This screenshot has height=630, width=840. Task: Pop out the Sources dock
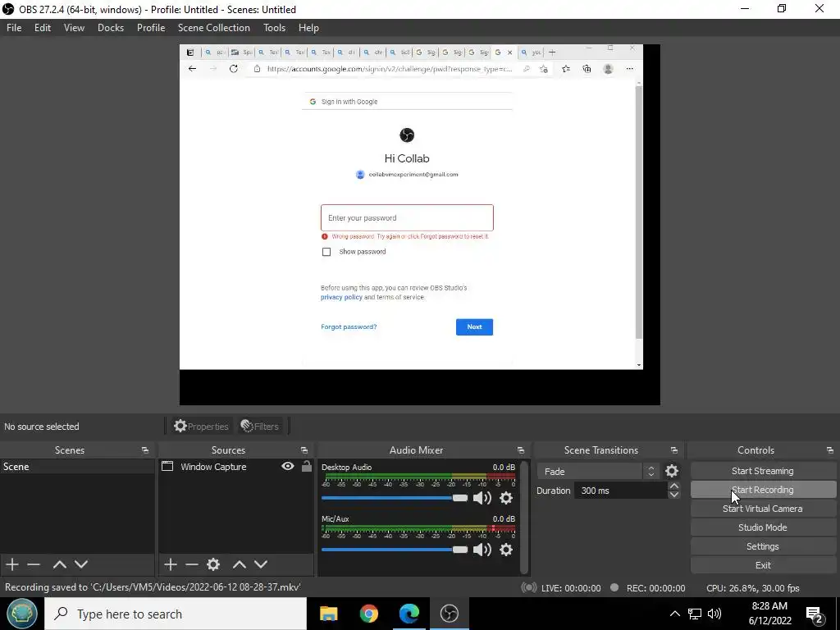304,450
